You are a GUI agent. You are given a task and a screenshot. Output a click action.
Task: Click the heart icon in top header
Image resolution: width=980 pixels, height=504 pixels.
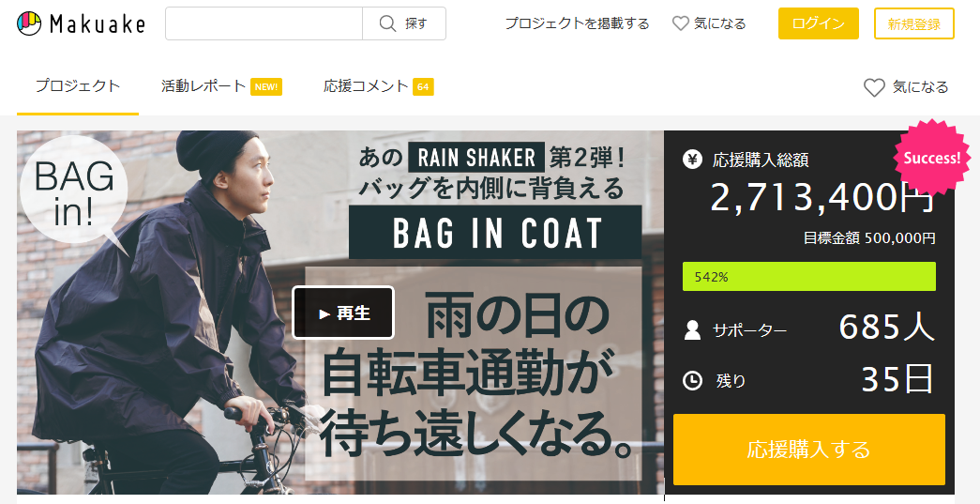point(680,23)
